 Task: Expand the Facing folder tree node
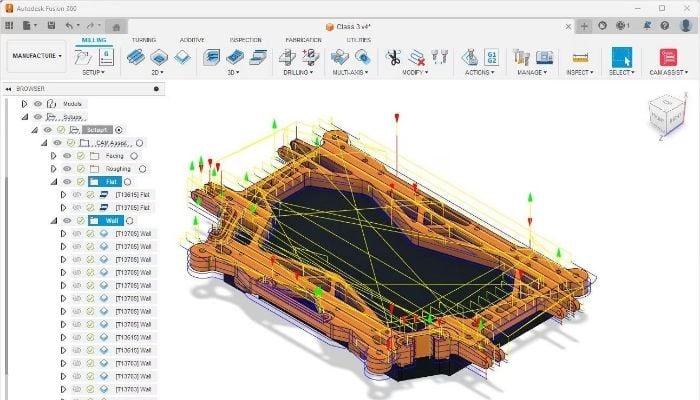(x=54, y=156)
